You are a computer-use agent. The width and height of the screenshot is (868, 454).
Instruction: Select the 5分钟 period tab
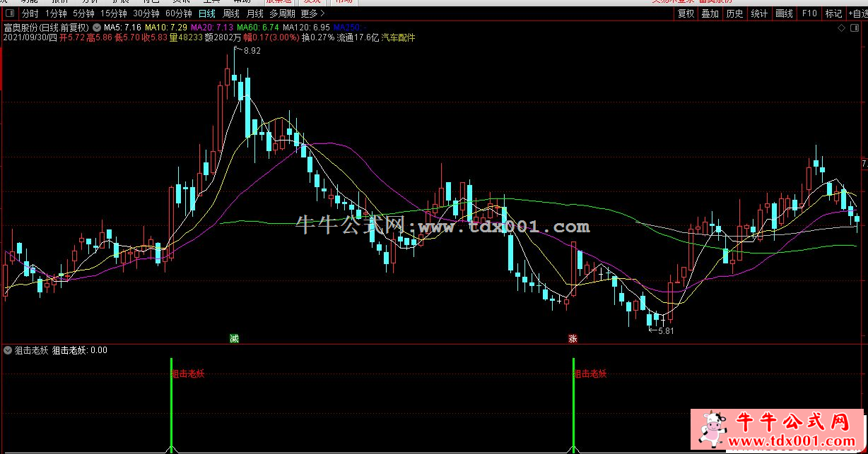point(83,13)
